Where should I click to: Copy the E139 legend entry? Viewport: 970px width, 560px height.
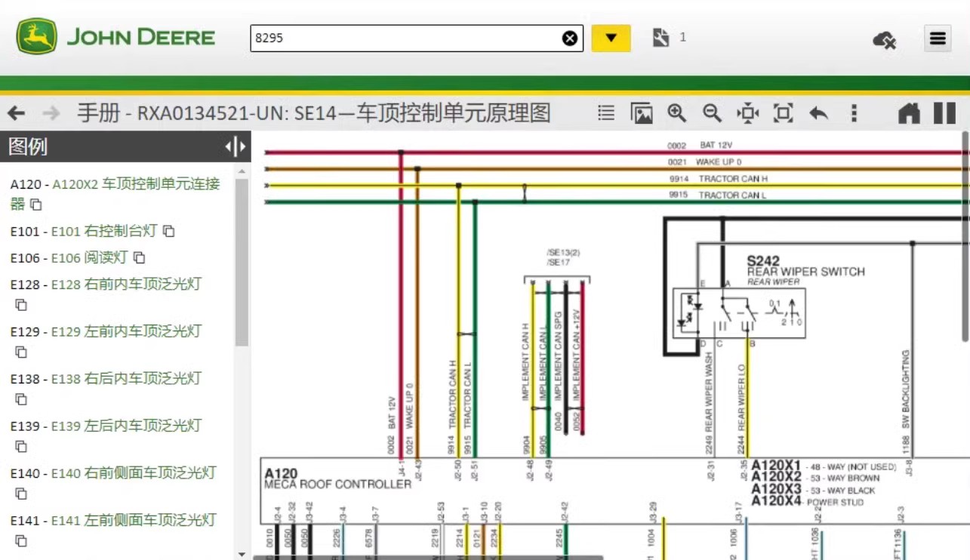pos(21,446)
